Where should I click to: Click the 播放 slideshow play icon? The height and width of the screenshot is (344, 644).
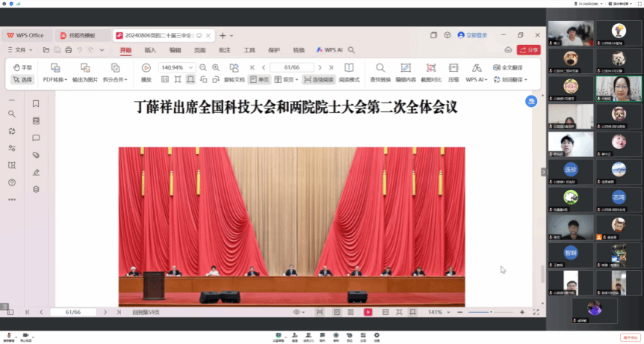[x=146, y=72]
